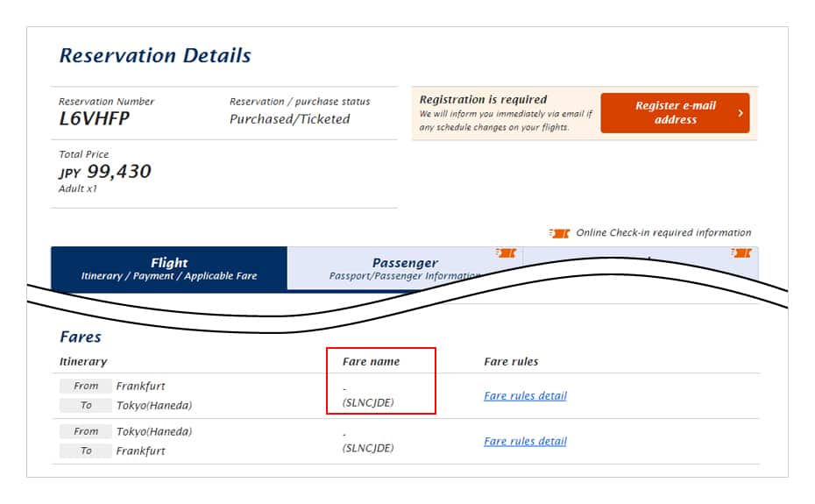The height and width of the screenshot is (504, 815).
Task: Click the orange check-in icon on Passenger tab
Action: tap(506, 253)
